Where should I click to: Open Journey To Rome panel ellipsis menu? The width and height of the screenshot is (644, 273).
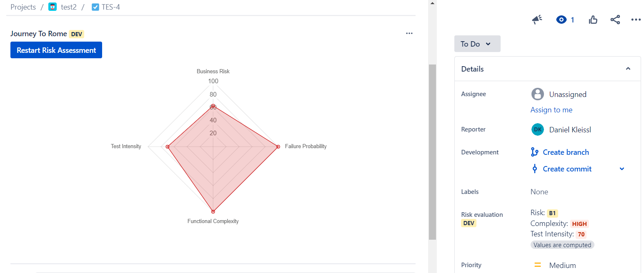[x=409, y=34]
